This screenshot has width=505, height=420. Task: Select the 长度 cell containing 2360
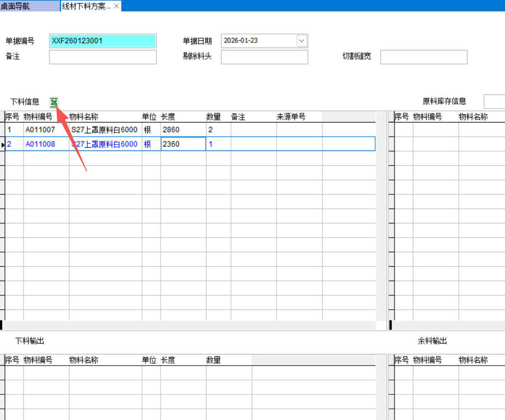pos(183,144)
